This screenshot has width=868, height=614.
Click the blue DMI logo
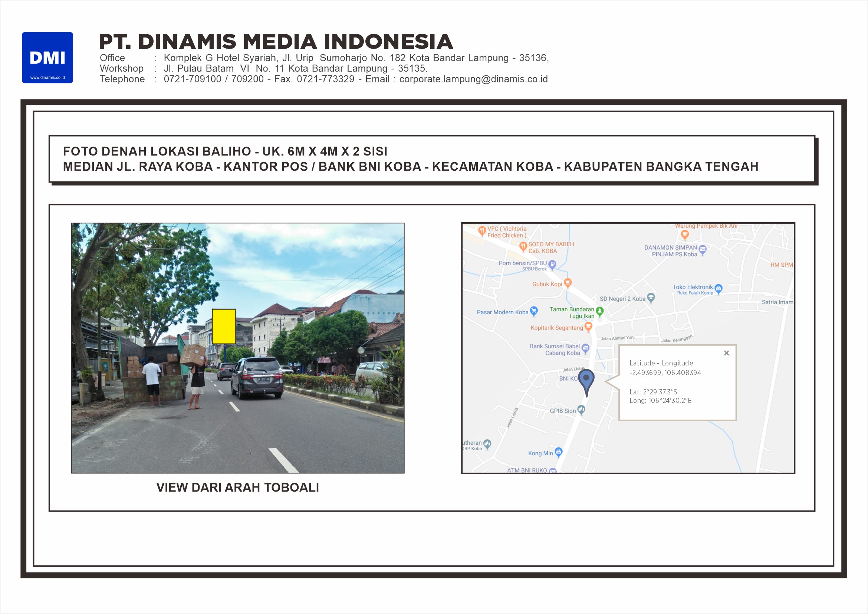47,58
